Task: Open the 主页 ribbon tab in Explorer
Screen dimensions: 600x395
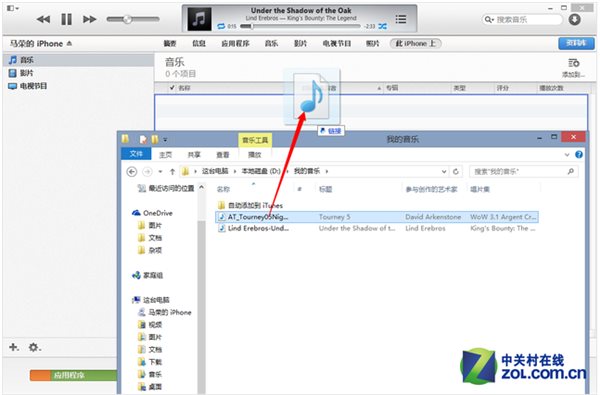Action: [x=165, y=155]
